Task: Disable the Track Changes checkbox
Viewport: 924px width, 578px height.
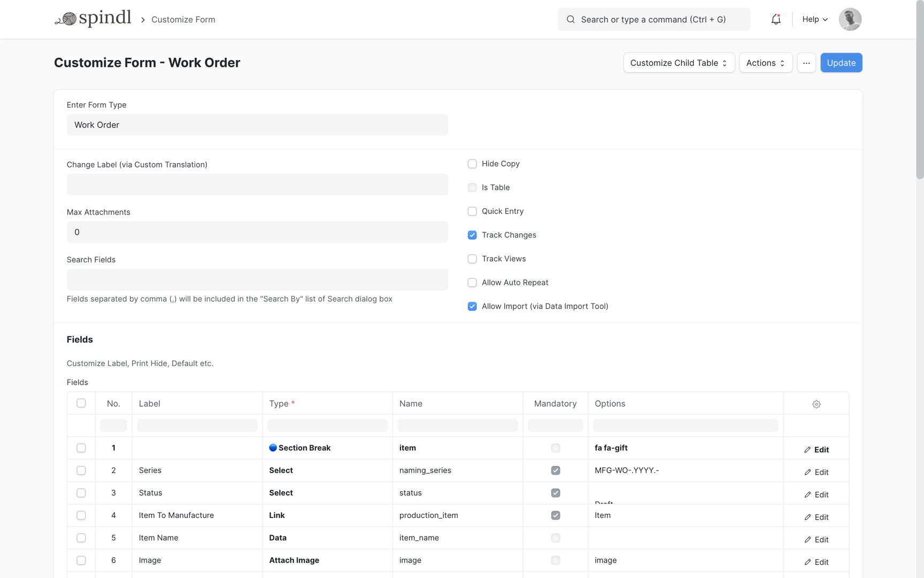Action: pyautogui.click(x=472, y=235)
